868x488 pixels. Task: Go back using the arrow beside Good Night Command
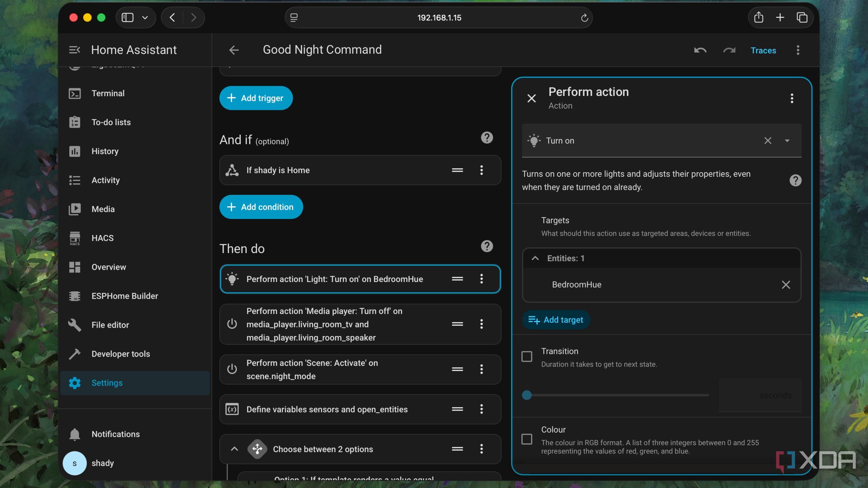234,50
